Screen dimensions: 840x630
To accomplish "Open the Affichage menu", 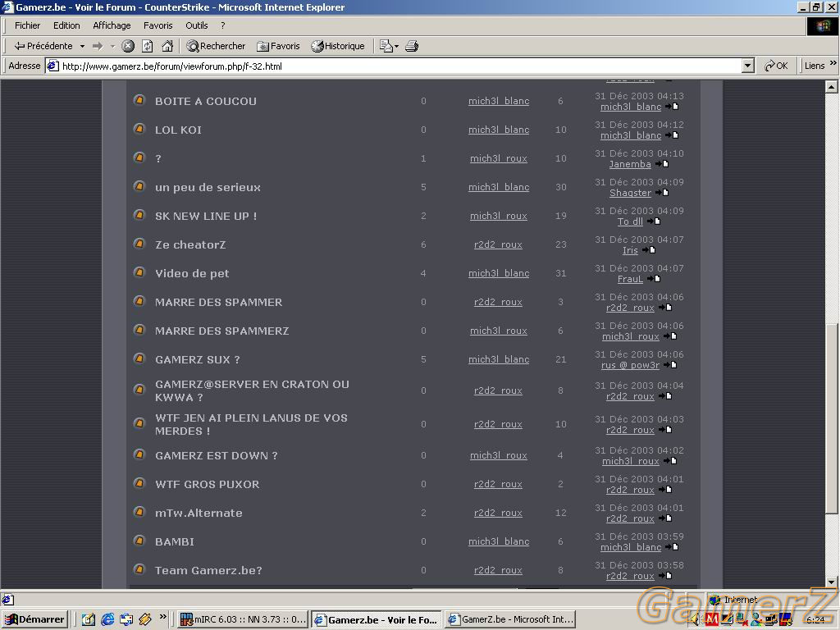I will [112, 25].
